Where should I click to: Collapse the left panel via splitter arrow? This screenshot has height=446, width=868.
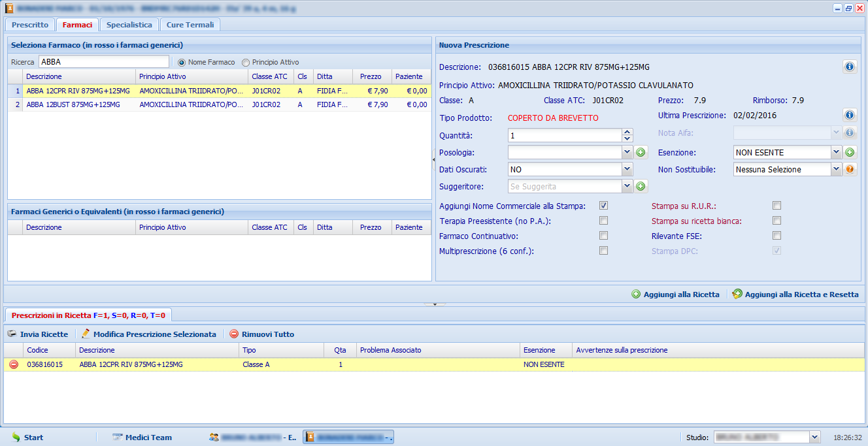(433, 159)
